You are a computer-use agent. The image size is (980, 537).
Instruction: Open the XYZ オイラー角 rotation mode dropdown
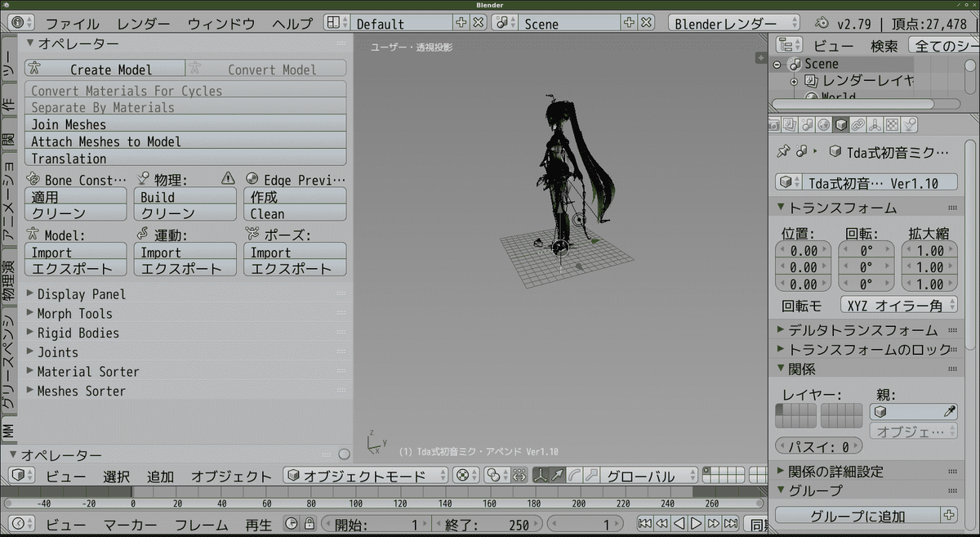(x=898, y=306)
